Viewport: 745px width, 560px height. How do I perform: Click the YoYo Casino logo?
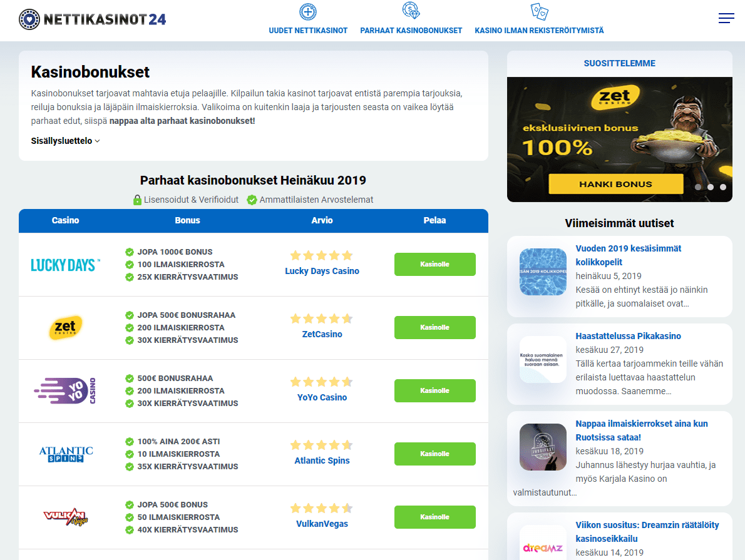pyautogui.click(x=66, y=391)
